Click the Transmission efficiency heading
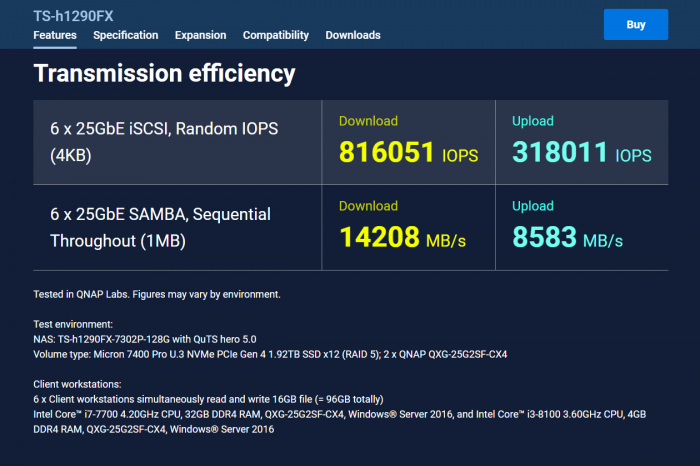Screen dimensions: 700x466 164,73
